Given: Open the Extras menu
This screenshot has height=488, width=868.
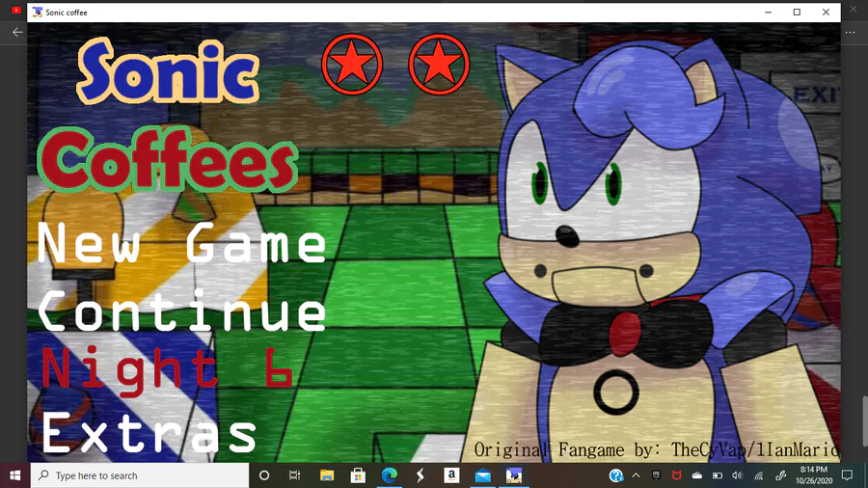Looking at the screenshot, I should click(149, 433).
